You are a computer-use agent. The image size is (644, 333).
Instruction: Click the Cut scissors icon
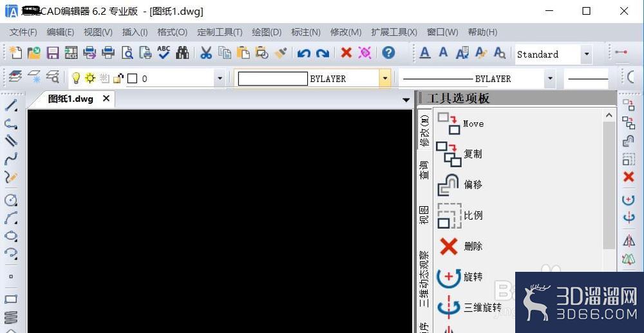tap(206, 53)
